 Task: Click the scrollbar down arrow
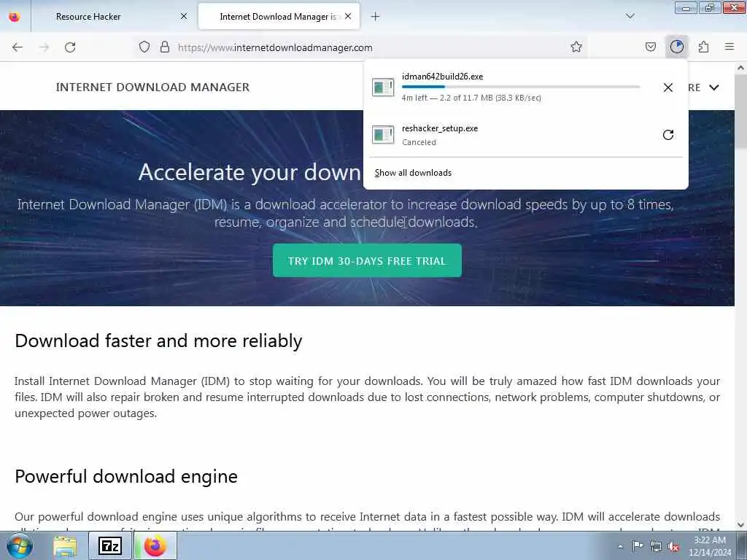[740, 525]
